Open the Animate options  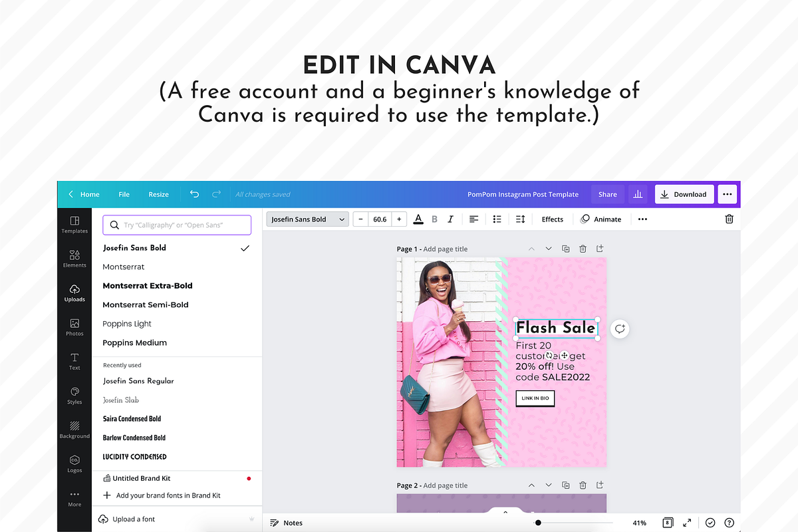(600, 219)
